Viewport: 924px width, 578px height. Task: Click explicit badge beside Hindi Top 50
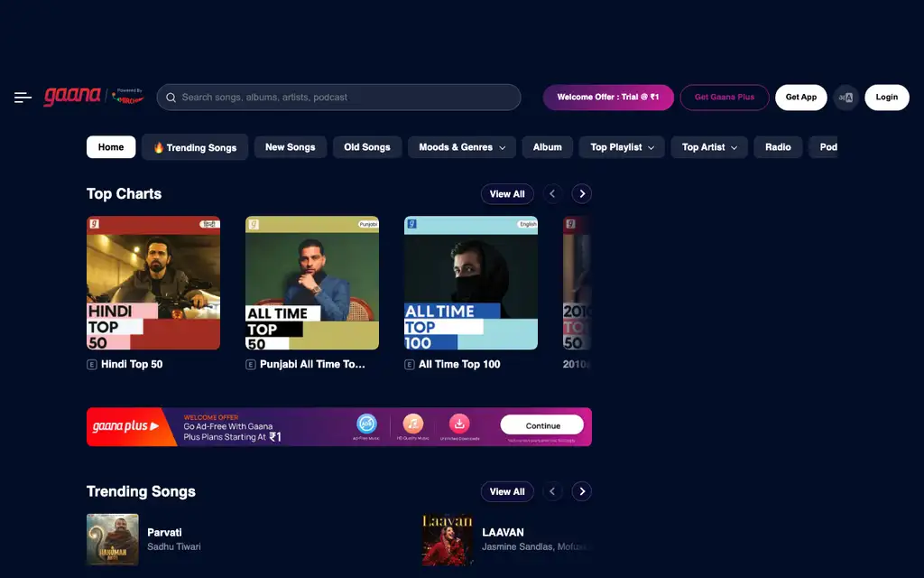tap(92, 365)
